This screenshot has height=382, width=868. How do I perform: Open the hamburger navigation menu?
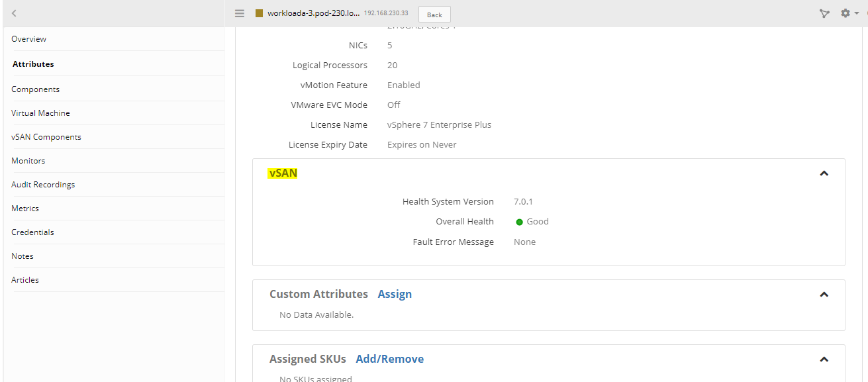[x=238, y=13]
